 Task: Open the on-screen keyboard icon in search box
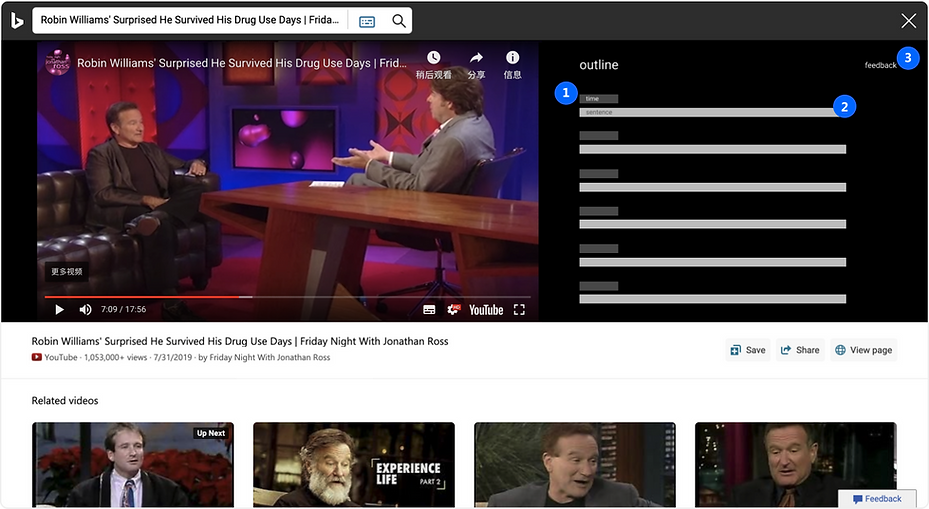(367, 22)
